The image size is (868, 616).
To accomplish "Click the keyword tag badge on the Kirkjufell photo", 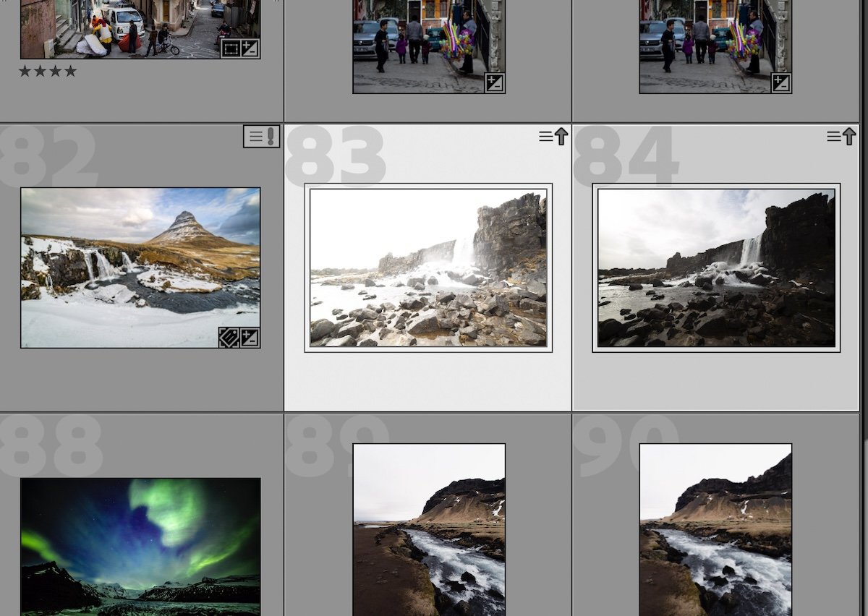I will pyautogui.click(x=229, y=338).
